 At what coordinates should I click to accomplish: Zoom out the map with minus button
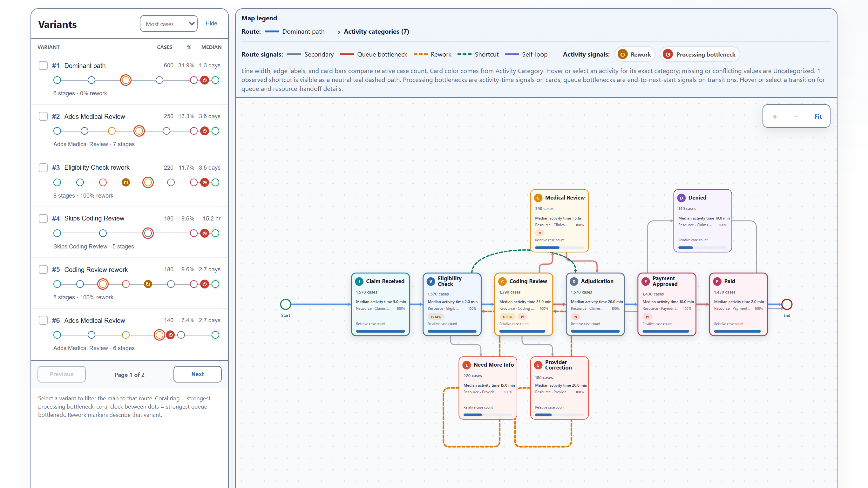796,117
